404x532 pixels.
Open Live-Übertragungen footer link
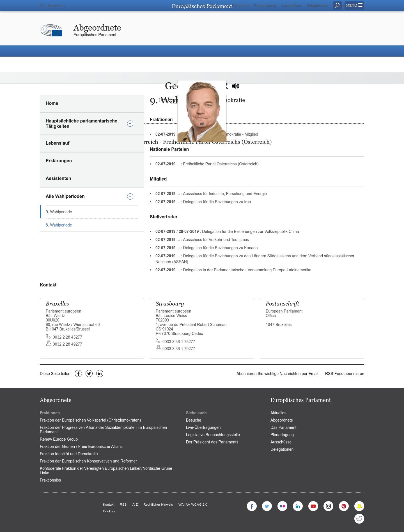click(203, 427)
